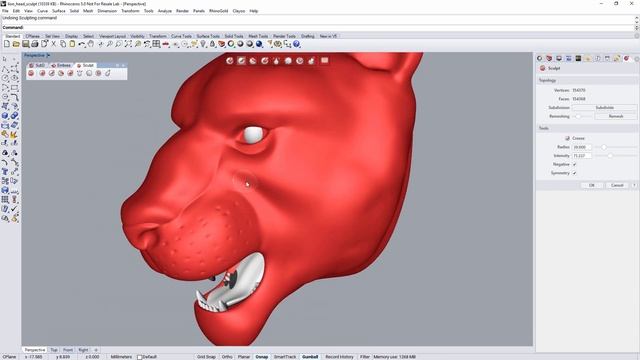
Task: Click the circle tool in left sidebar
Action: pos(5,78)
